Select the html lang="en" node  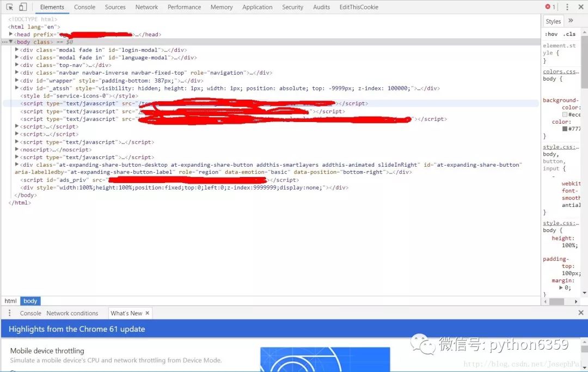click(x=34, y=27)
